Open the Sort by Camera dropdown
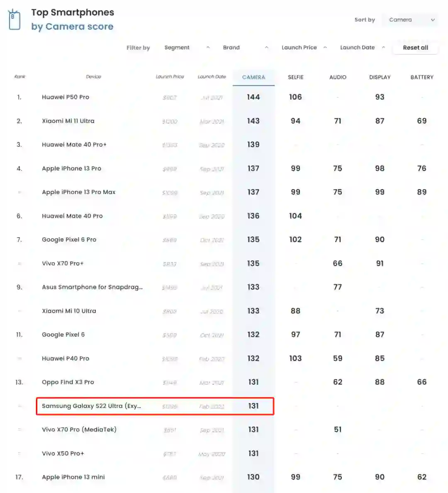This screenshot has width=448, height=493. (x=410, y=20)
